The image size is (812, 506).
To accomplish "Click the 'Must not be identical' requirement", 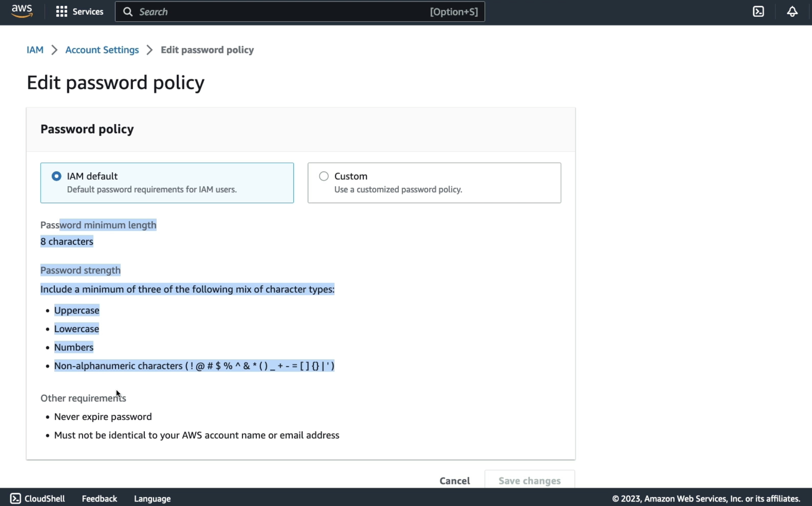I will click(196, 435).
